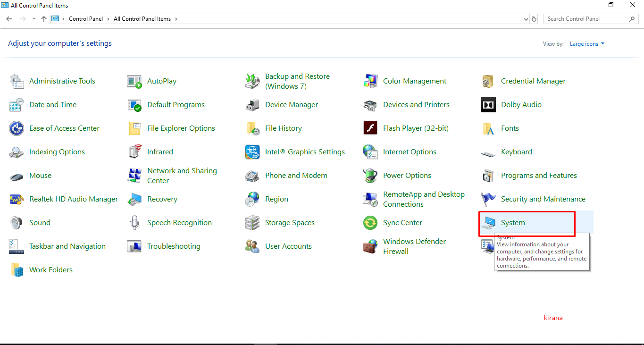Screen dimensions: 644x345
Task: Open the Sync Center link
Action: point(402,223)
